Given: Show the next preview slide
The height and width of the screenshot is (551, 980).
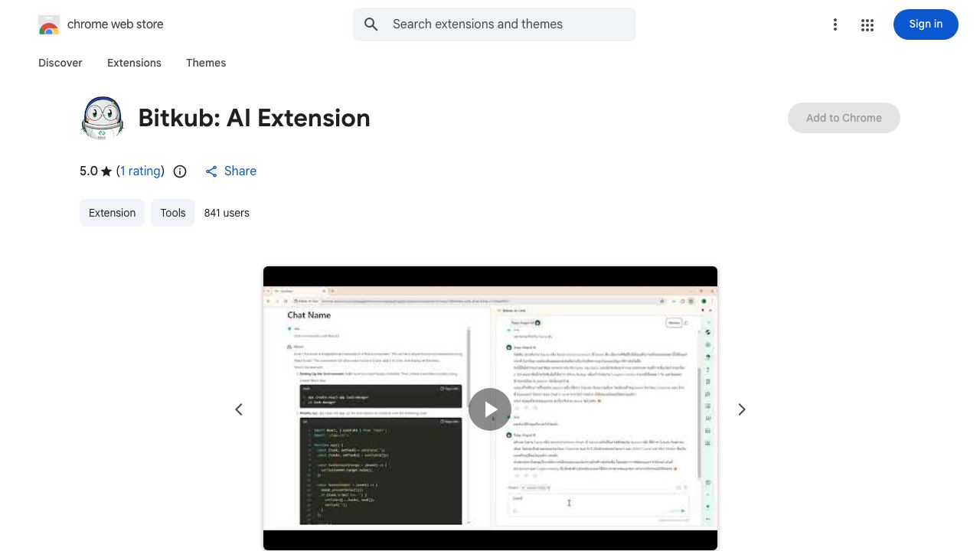Looking at the screenshot, I should coord(741,409).
